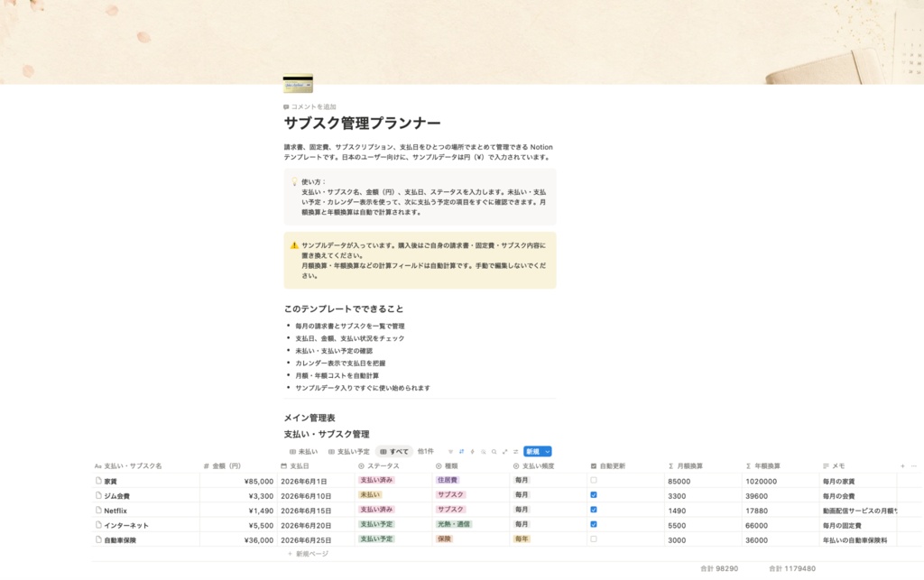Viewport: 924px width, 580px height.
Task: Switch to 未払い view tab
Action: (303, 452)
